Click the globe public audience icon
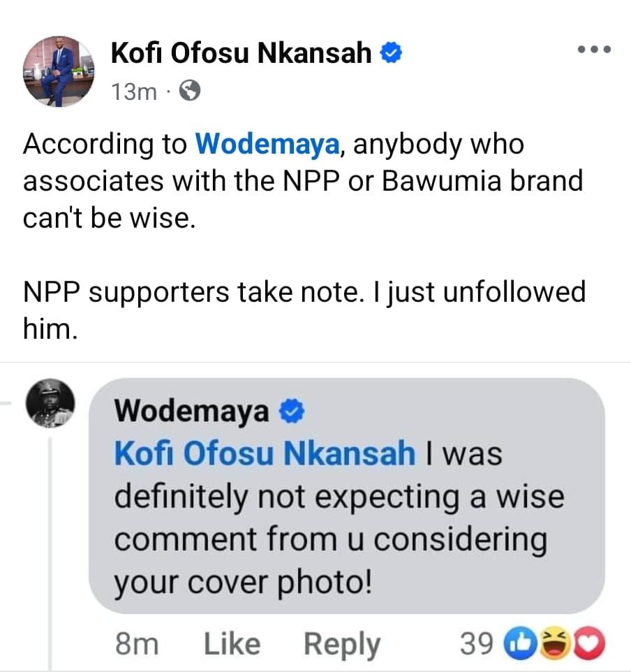Viewport: 631px width, 672px height. pos(191,91)
